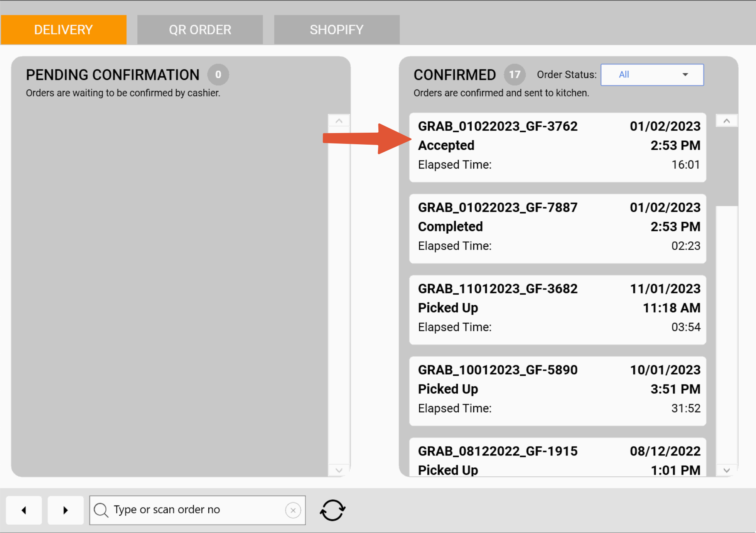The image size is (756, 533).
Task: Click the Confirmed count badge 17
Action: pyautogui.click(x=515, y=74)
